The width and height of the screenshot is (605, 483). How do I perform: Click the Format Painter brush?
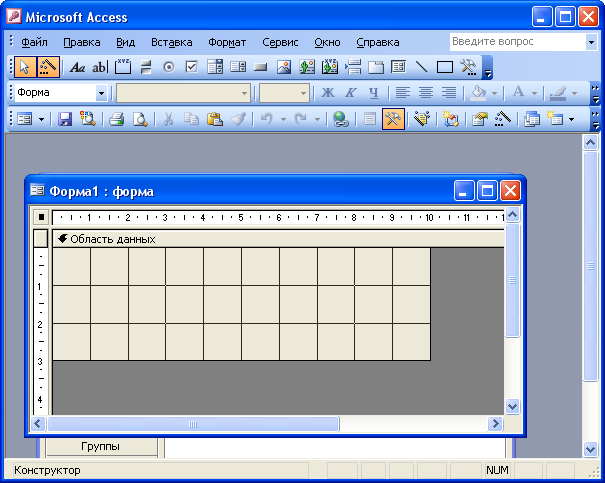click(x=238, y=119)
